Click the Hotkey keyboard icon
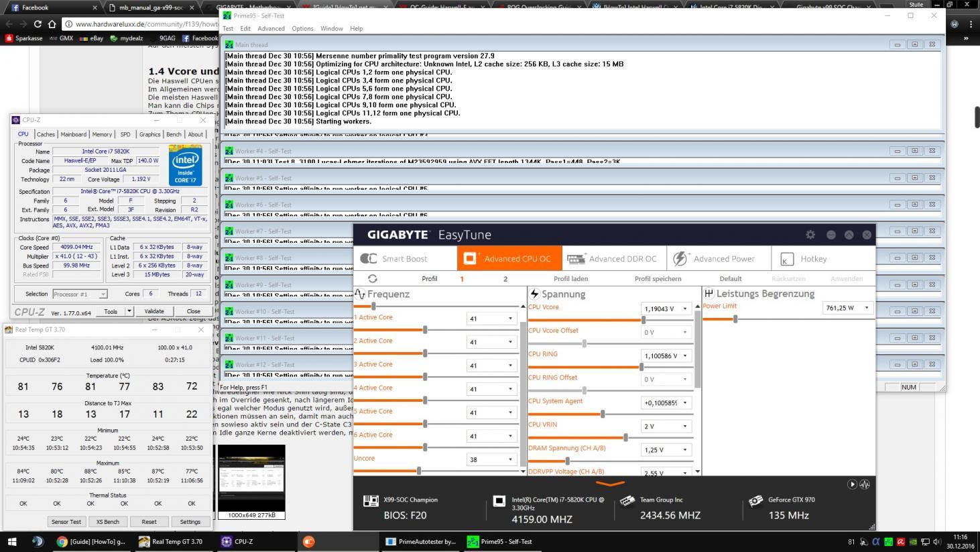 point(787,259)
